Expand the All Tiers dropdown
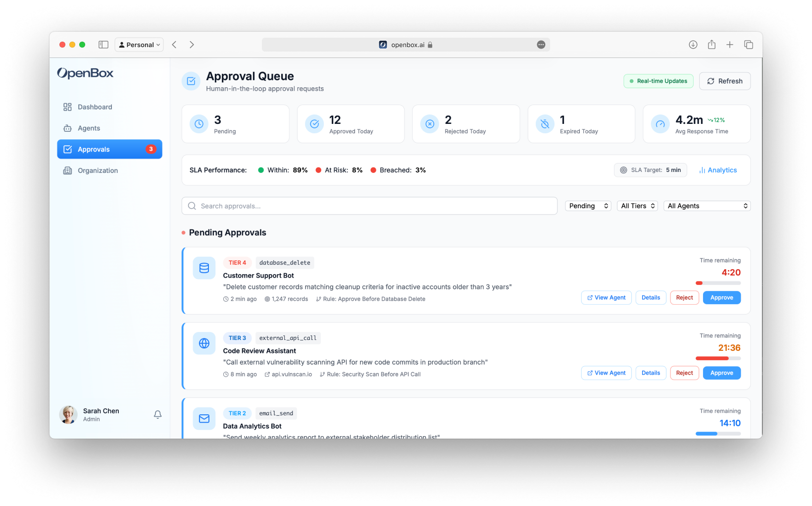The height and width of the screenshot is (506, 812). tap(637, 206)
